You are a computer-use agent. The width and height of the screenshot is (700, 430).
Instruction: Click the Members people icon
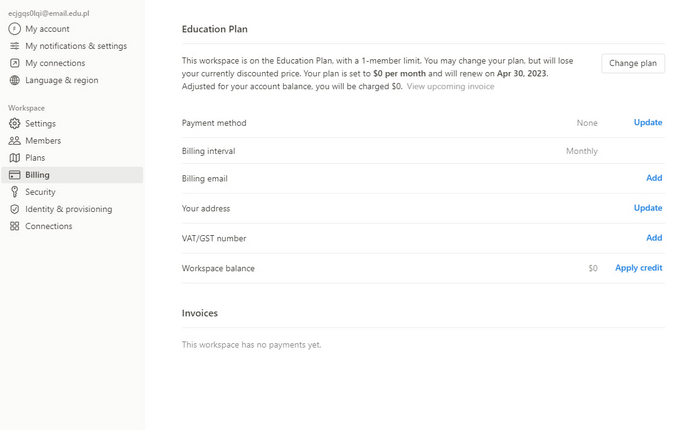14,141
